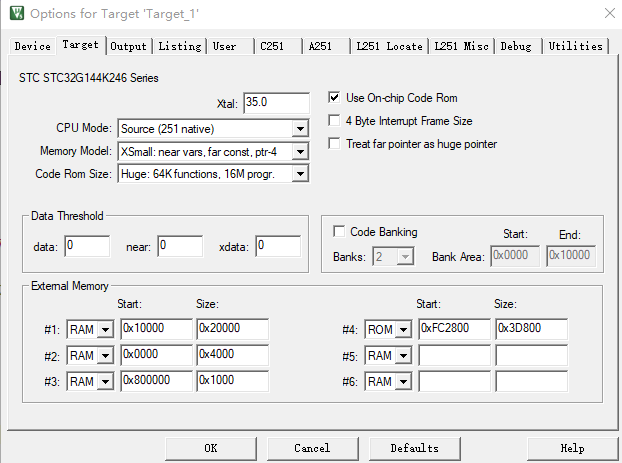Viewport: 622px width, 463px height.
Task: Click the Xtal frequency input field
Action: pyautogui.click(x=275, y=103)
